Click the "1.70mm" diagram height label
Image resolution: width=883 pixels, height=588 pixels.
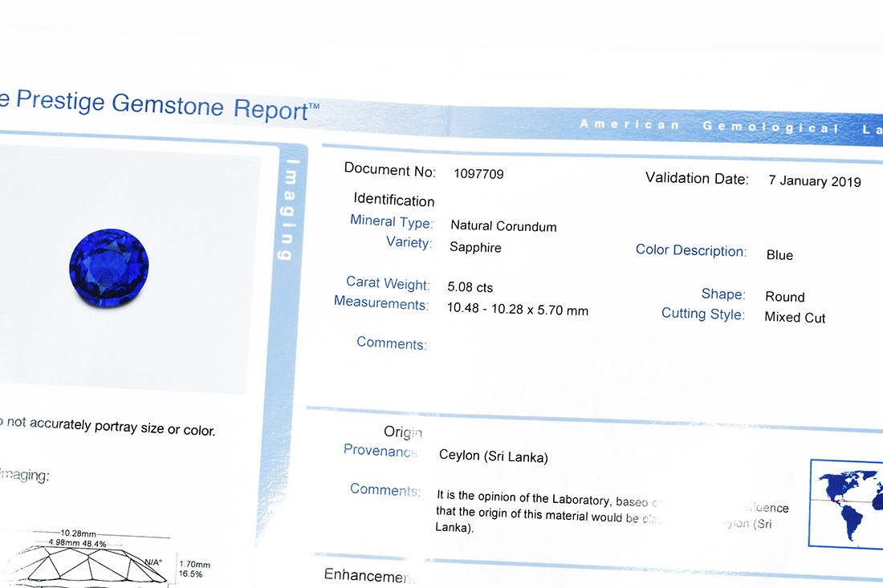click(x=194, y=565)
